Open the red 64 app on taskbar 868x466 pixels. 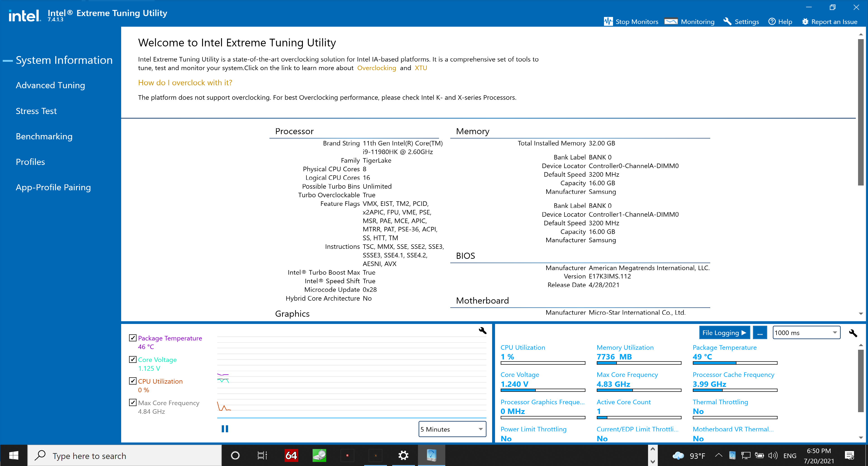(291, 456)
